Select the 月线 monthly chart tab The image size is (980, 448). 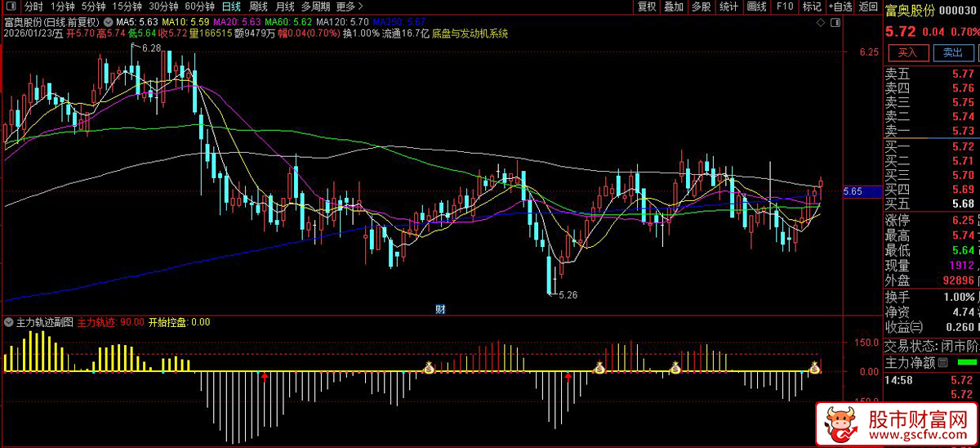pyautogui.click(x=284, y=7)
